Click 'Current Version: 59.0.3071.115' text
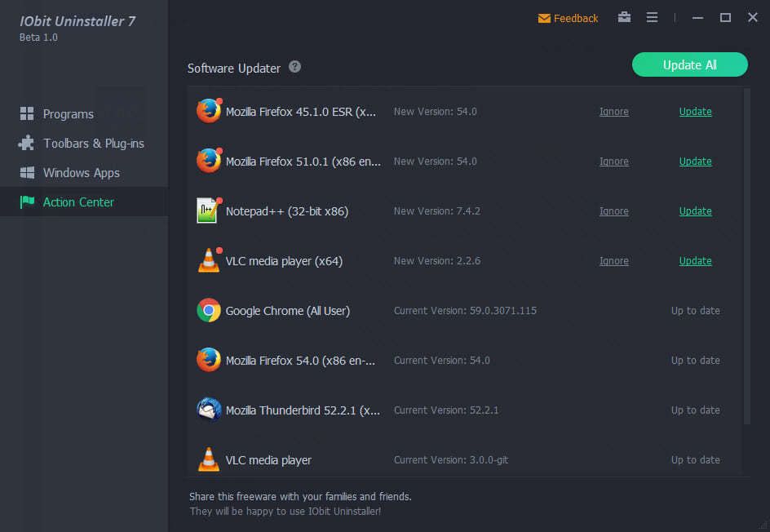Viewport: 770px width, 532px height. 465,310
